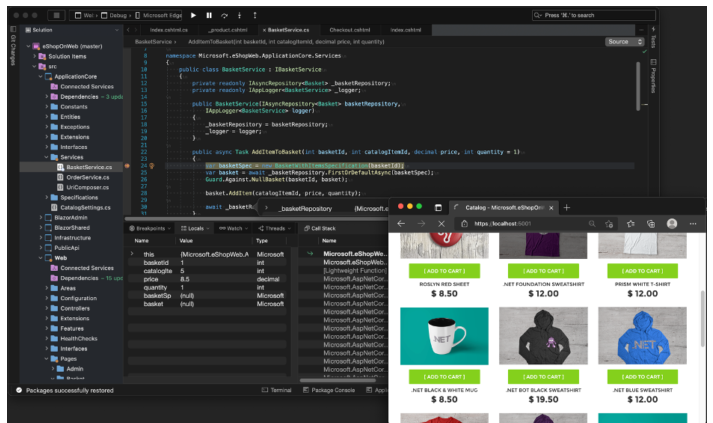Open OrderService.cs in the solution tree
This screenshot has height=423, width=713.
point(87,177)
